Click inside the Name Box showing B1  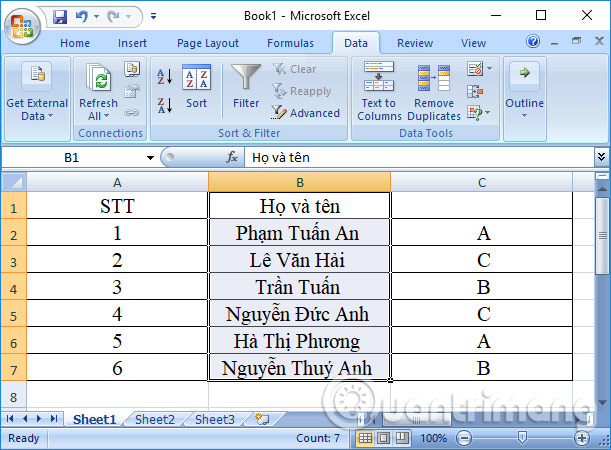(72, 157)
